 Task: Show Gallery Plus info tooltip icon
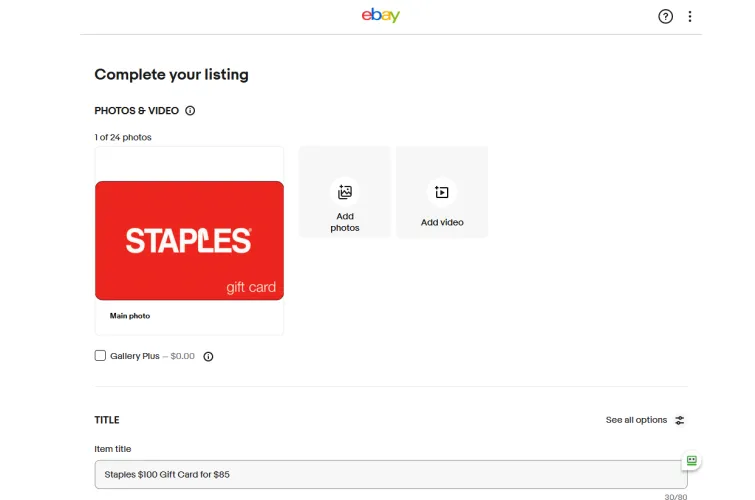208,356
